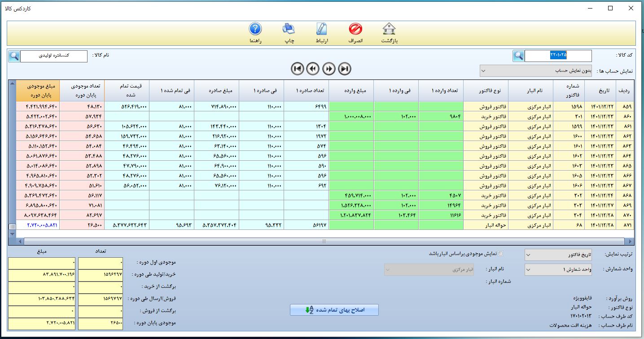Enable نمایش موجودی براساس انبار باشد checkbox

(x=501, y=253)
